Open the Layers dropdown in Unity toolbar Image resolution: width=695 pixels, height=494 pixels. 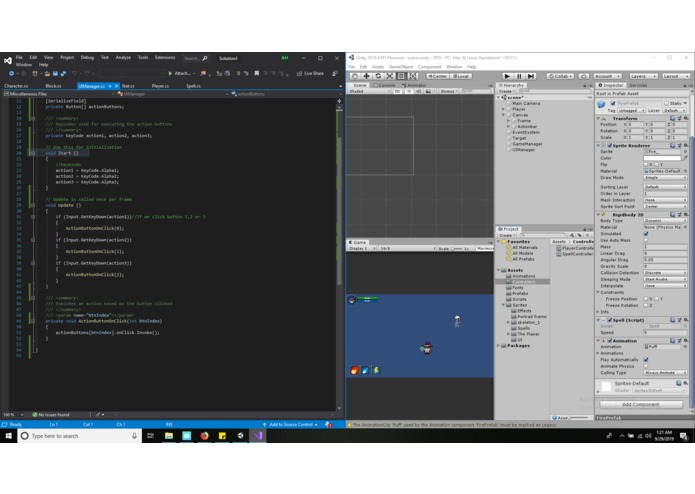point(642,76)
